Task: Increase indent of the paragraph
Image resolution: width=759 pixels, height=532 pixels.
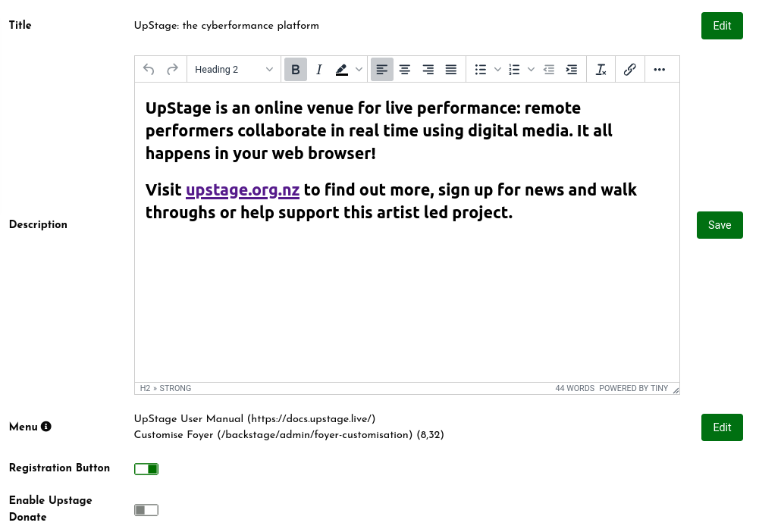Action: pos(572,70)
